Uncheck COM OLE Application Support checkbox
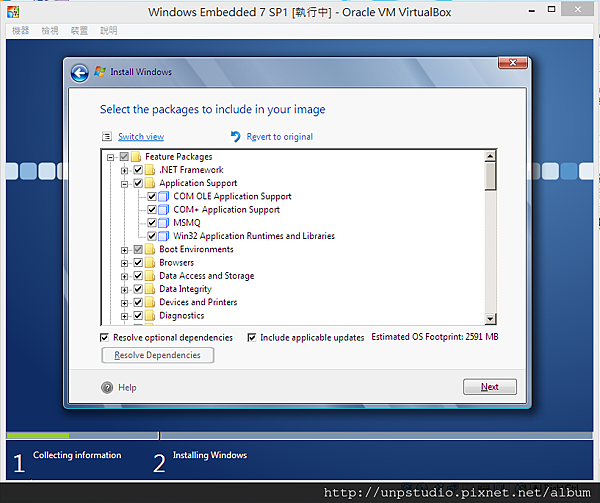 [152, 197]
